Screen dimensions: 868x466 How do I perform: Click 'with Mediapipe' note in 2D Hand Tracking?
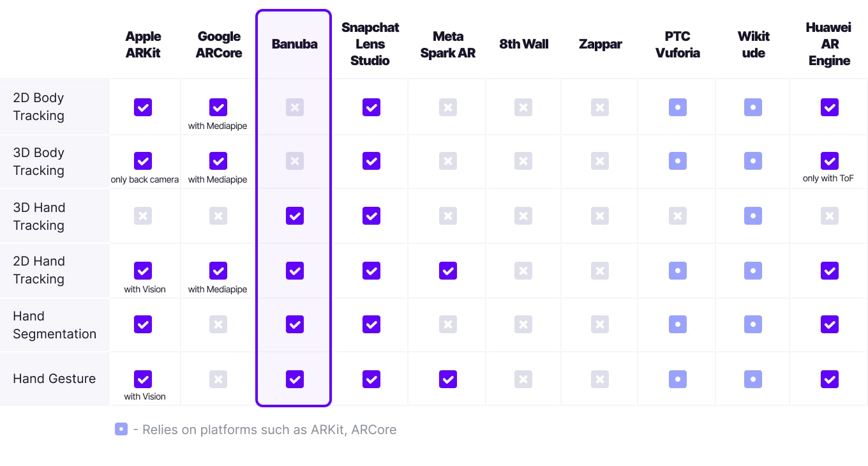(218, 289)
